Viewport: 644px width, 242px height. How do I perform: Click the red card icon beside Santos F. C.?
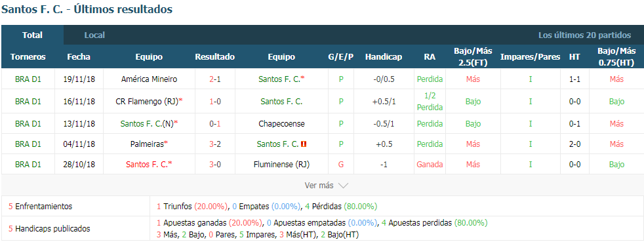[x=304, y=144]
